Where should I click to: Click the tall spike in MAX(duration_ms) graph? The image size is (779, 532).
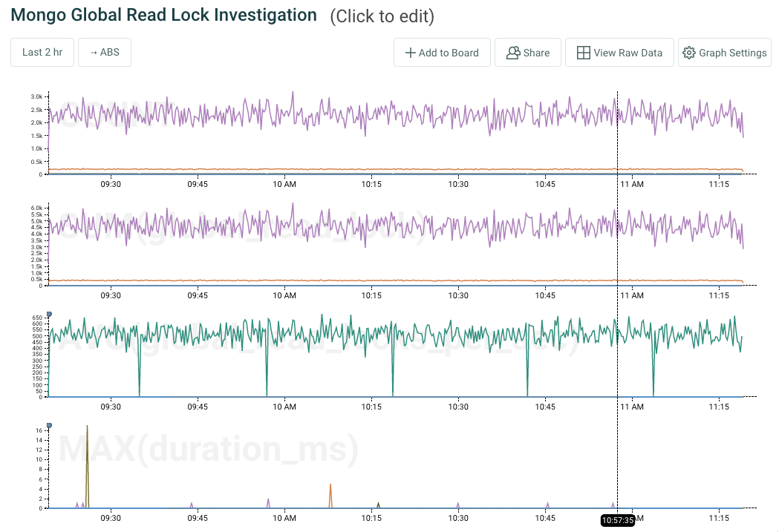[x=87, y=467]
